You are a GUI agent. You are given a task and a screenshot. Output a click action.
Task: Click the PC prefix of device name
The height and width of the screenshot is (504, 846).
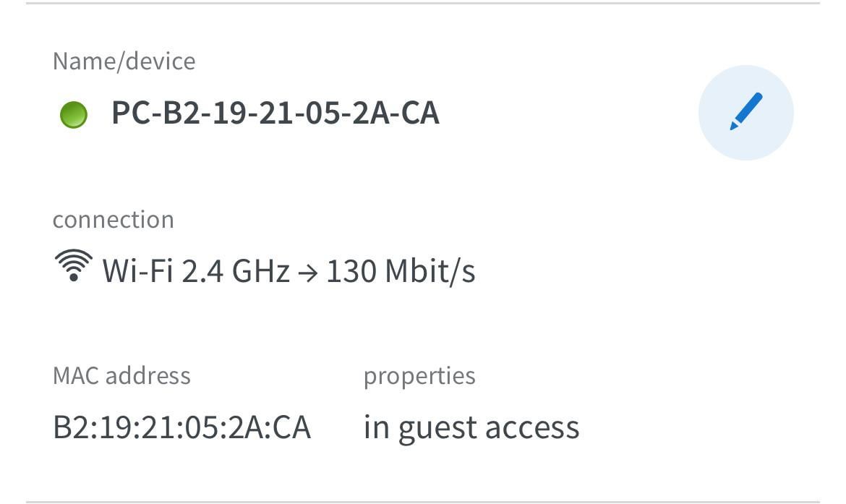[127, 114]
